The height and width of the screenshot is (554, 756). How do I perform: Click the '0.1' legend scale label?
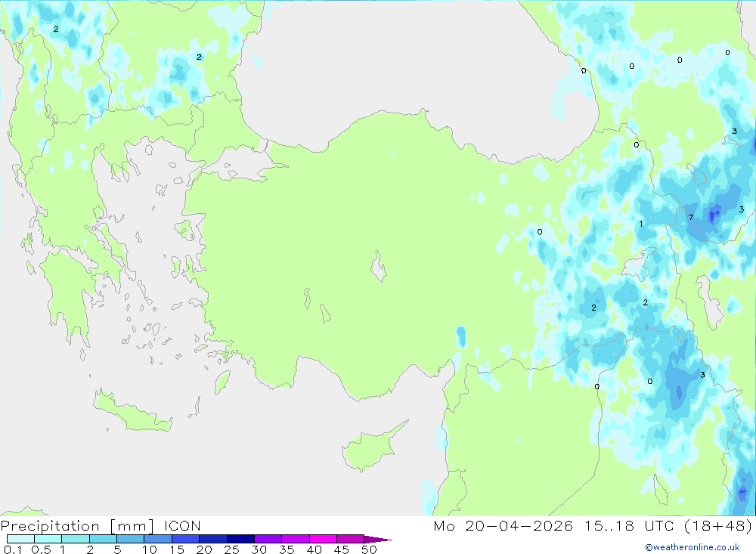coord(13,549)
